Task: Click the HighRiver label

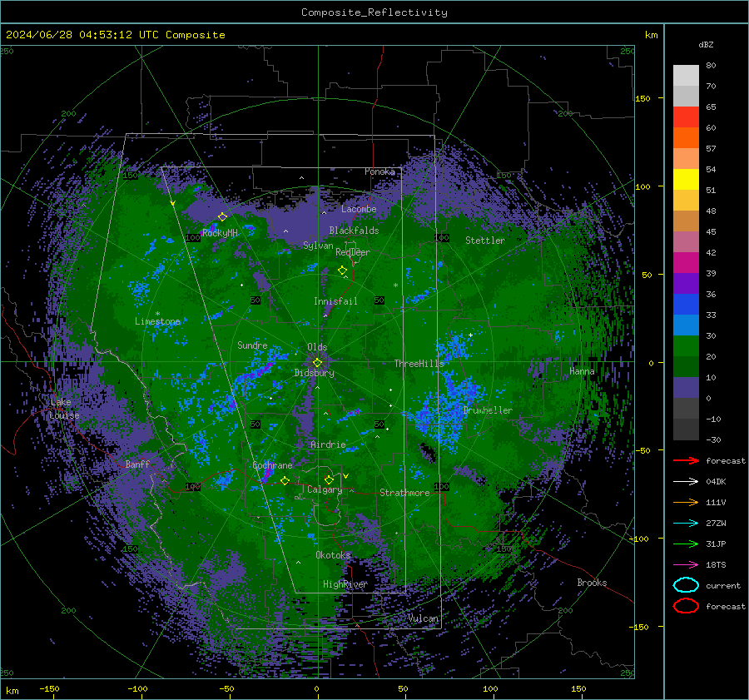Action: click(345, 584)
